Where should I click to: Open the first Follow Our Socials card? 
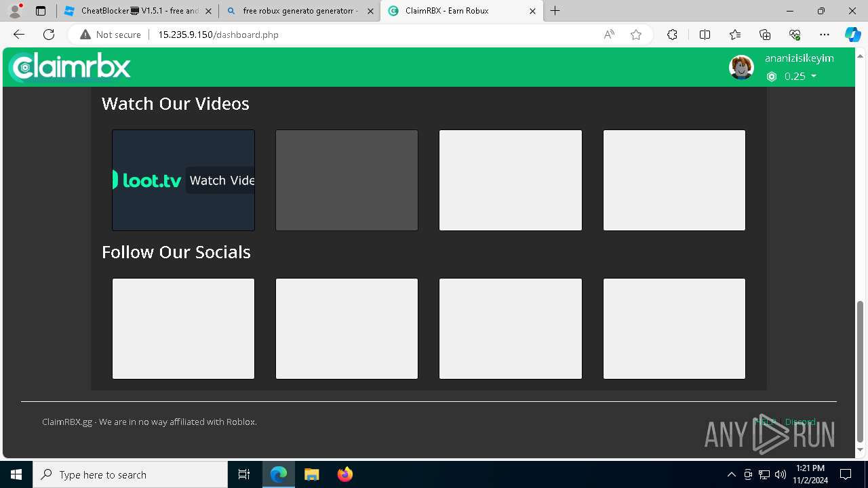(183, 329)
